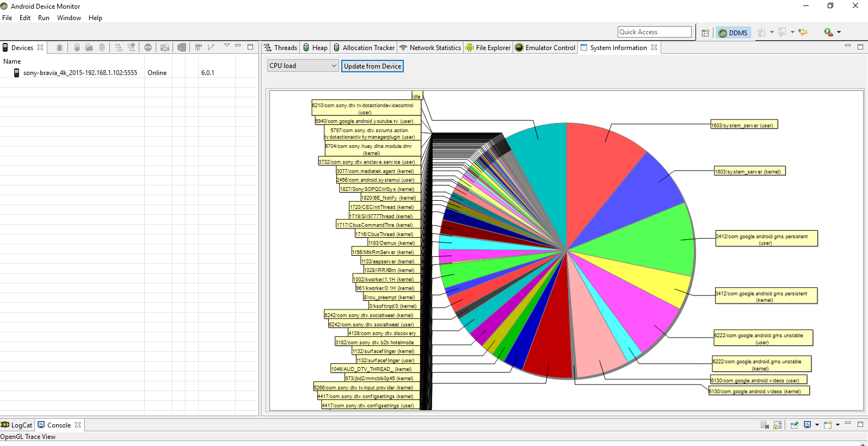Open the LogCat tab
The width and height of the screenshot is (868, 446).
tap(17, 425)
